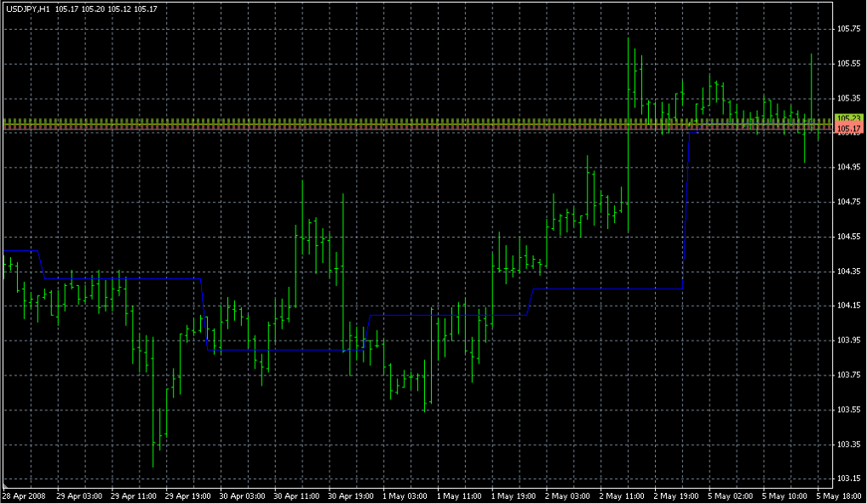Click the USDJPY,H1 chart title text
This screenshot has height=504, width=867.
(28, 9)
